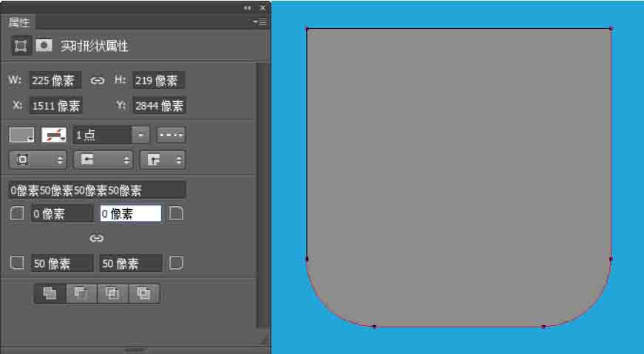Open the properties panel flyout menu
Image resolution: width=644 pixels, height=354 pixels.
pos(260,22)
